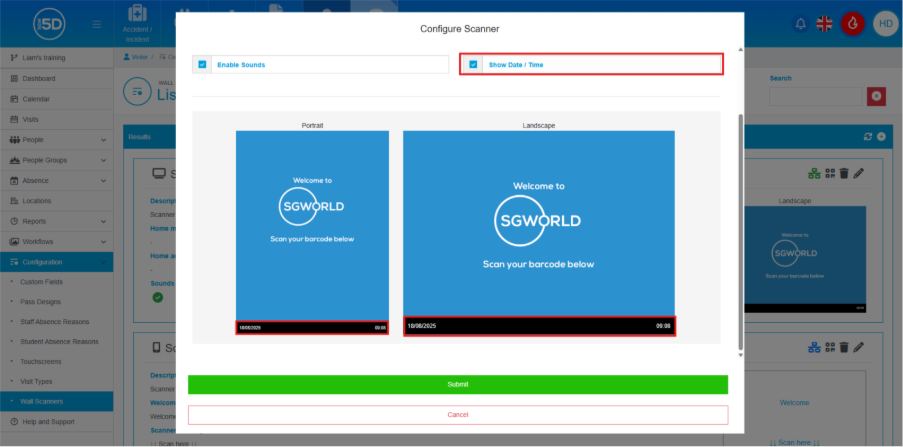Viewport: 903px width, 447px height.
Task: Open the HD user profile avatar
Action: (x=885, y=23)
